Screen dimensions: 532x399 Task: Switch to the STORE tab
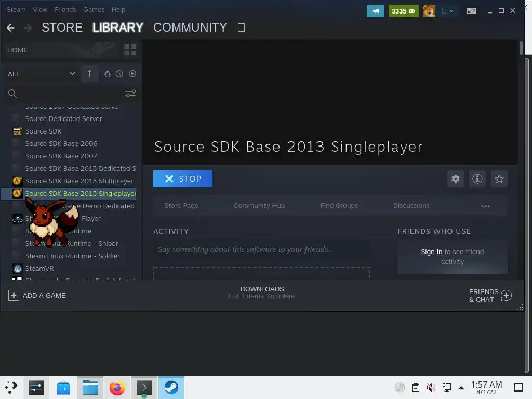coord(62,28)
